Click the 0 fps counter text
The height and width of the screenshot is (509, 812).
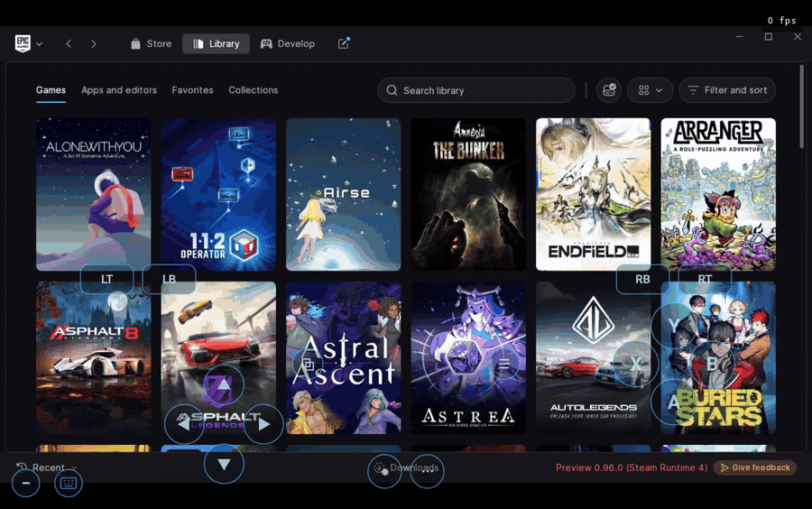point(781,20)
